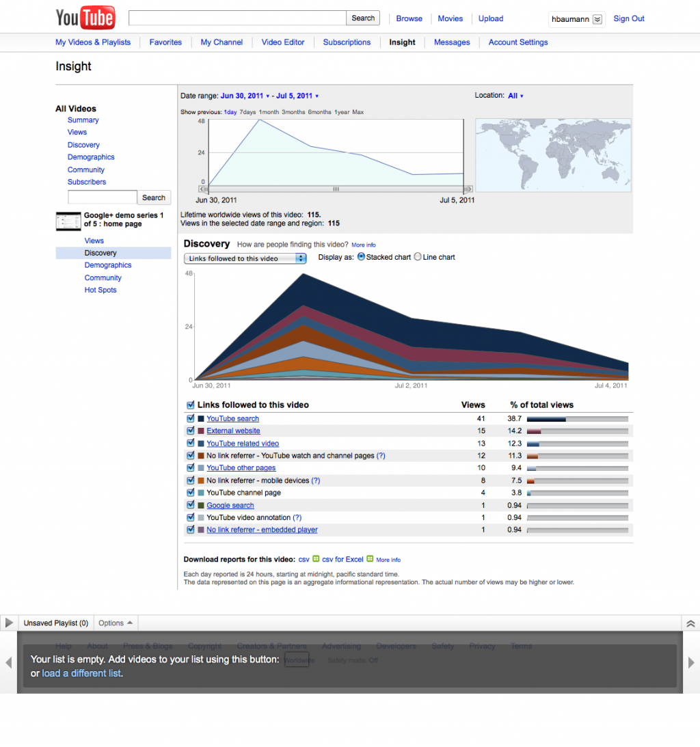Click the playlist previous left arrow
The height and width of the screenshot is (747, 700).
coord(9,662)
